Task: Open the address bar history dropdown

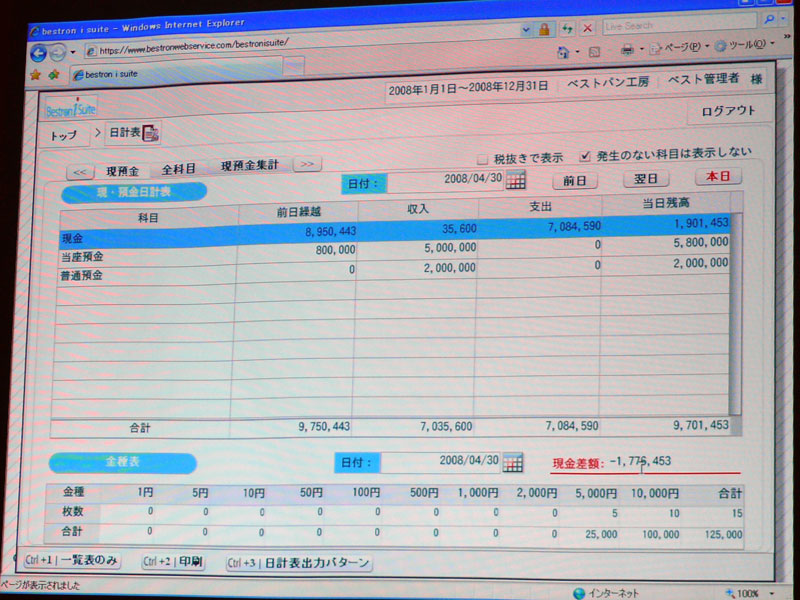Action: pyautogui.click(x=525, y=30)
